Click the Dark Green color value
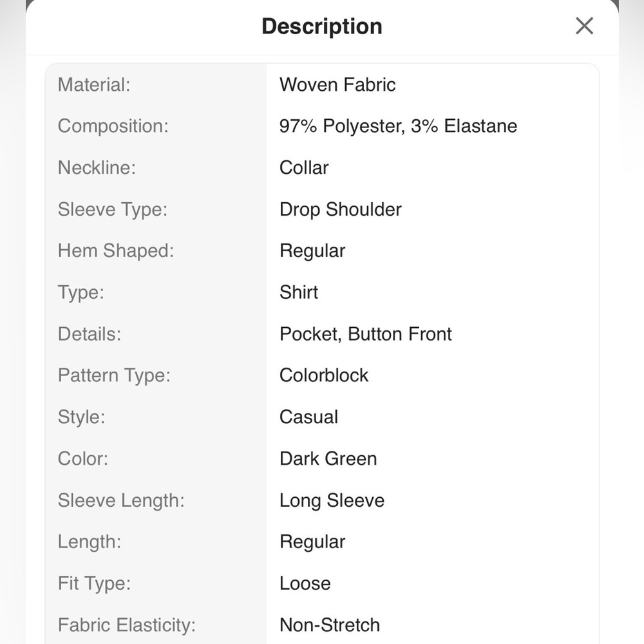The height and width of the screenshot is (644, 644). pyautogui.click(x=328, y=459)
